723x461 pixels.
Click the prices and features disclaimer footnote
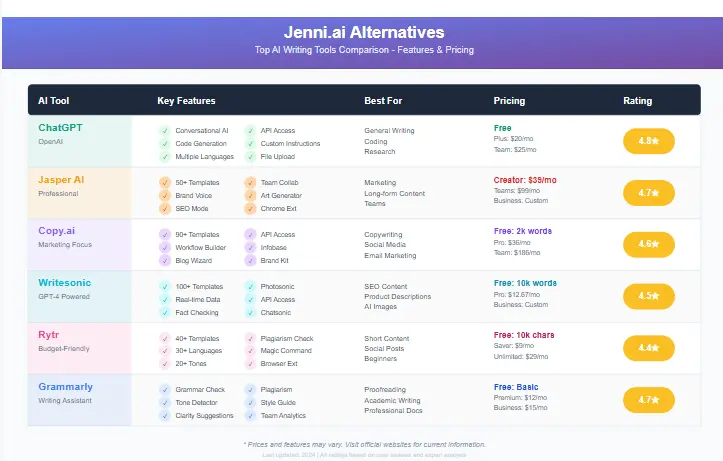364,444
